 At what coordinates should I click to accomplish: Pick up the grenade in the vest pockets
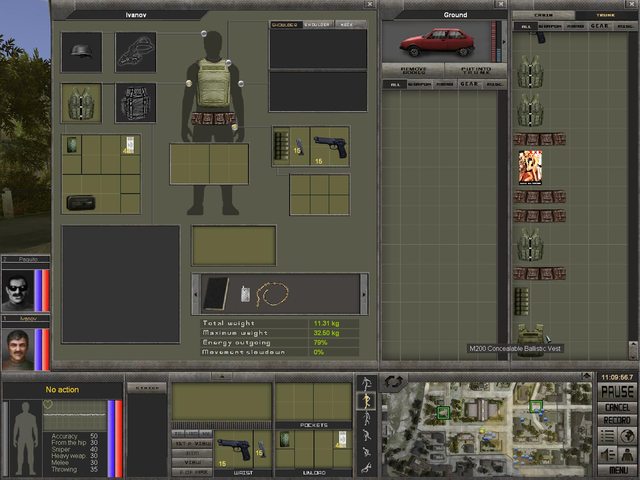71,145
